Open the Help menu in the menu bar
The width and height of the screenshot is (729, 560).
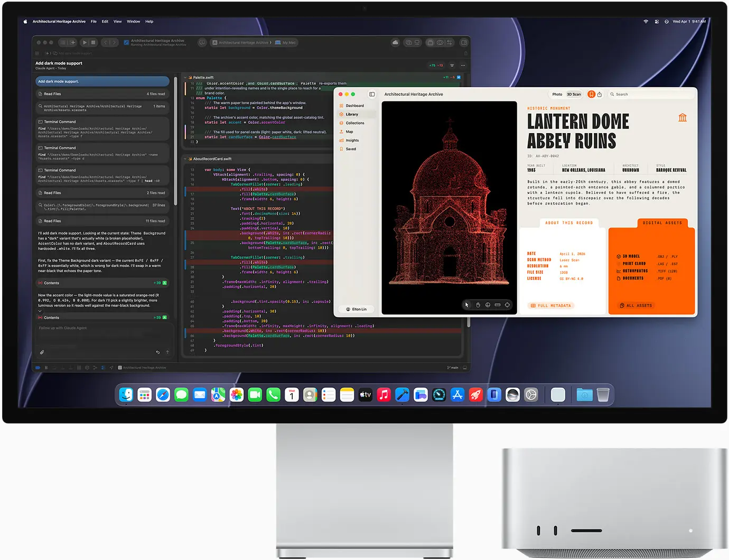149,22
